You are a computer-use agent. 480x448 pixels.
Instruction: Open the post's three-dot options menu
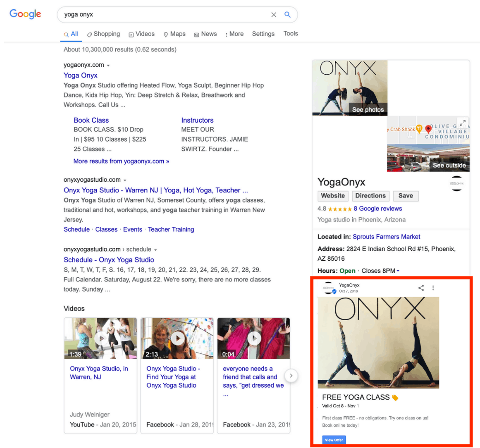tap(433, 288)
